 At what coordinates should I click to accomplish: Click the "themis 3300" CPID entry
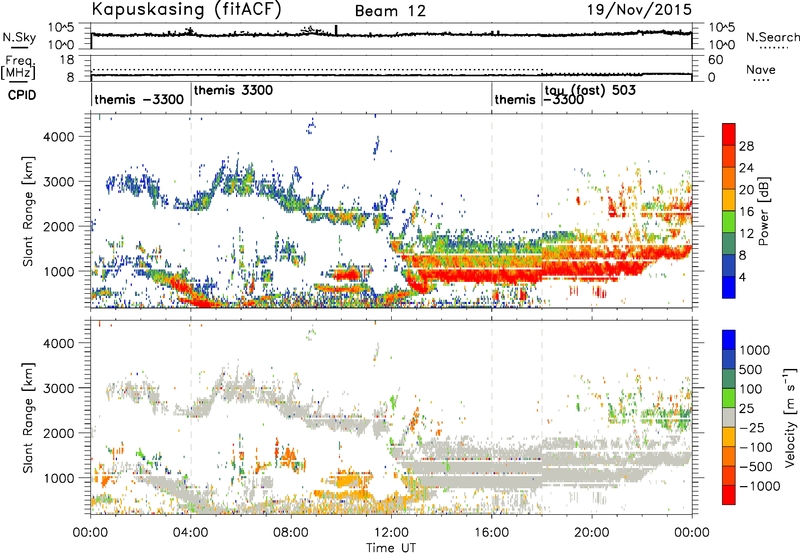pos(234,90)
